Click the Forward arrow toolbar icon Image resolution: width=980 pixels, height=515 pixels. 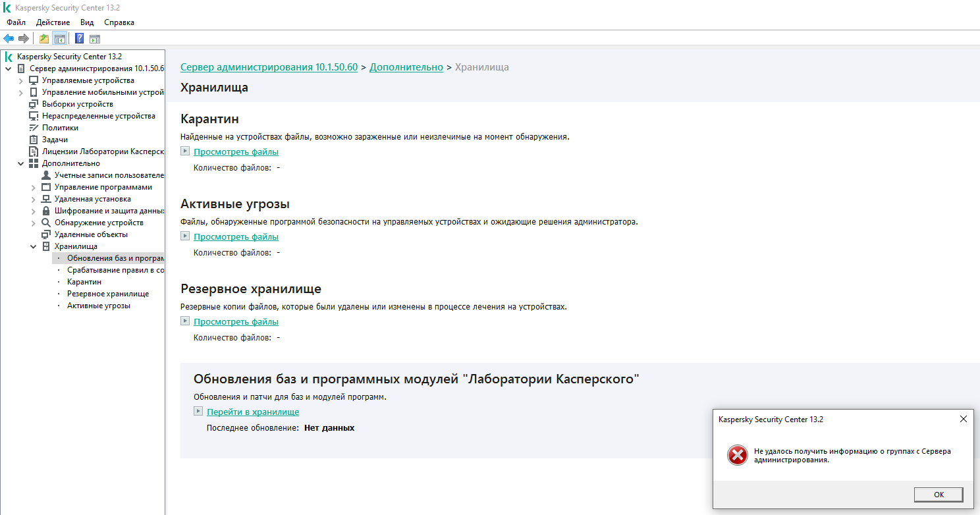pyautogui.click(x=24, y=38)
